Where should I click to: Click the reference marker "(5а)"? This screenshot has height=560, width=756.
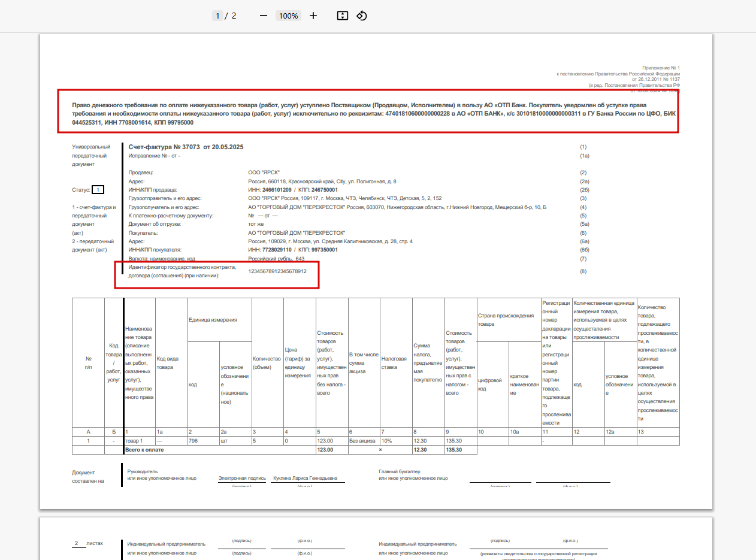coord(584,224)
